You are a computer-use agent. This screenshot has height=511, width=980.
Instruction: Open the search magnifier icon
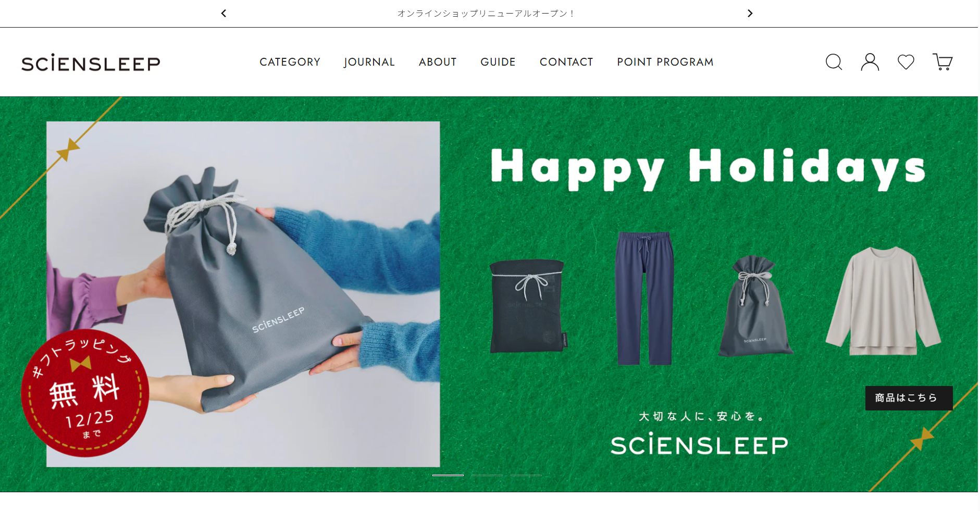[x=834, y=62]
